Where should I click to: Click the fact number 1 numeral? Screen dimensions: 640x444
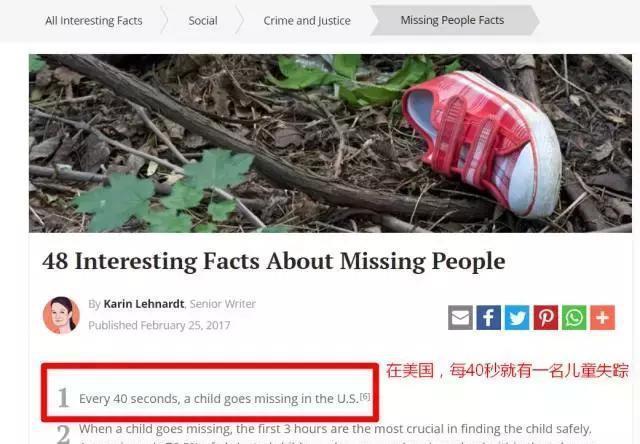pos(63,397)
